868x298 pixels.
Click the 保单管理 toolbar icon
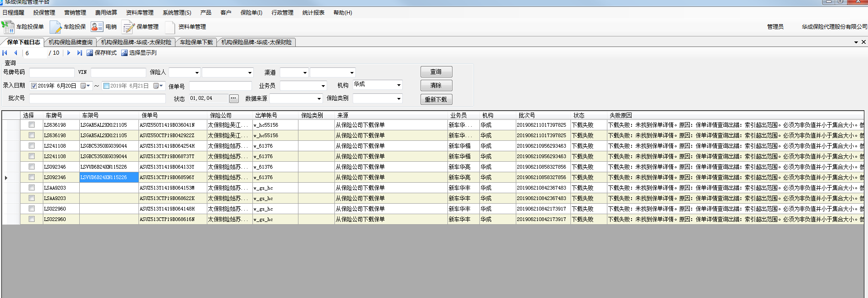tap(128, 27)
